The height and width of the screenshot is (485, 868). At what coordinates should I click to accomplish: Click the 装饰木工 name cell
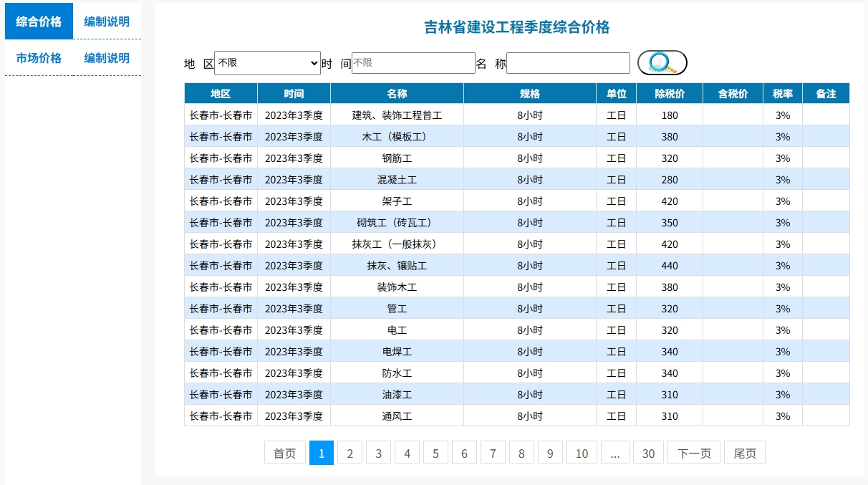(x=397, y=287)
